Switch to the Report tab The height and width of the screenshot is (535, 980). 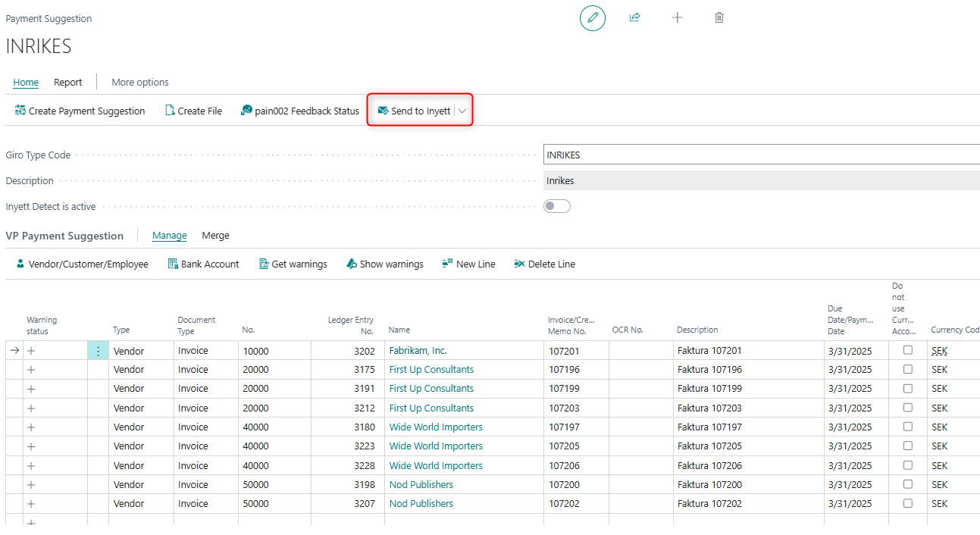(68, 83)
